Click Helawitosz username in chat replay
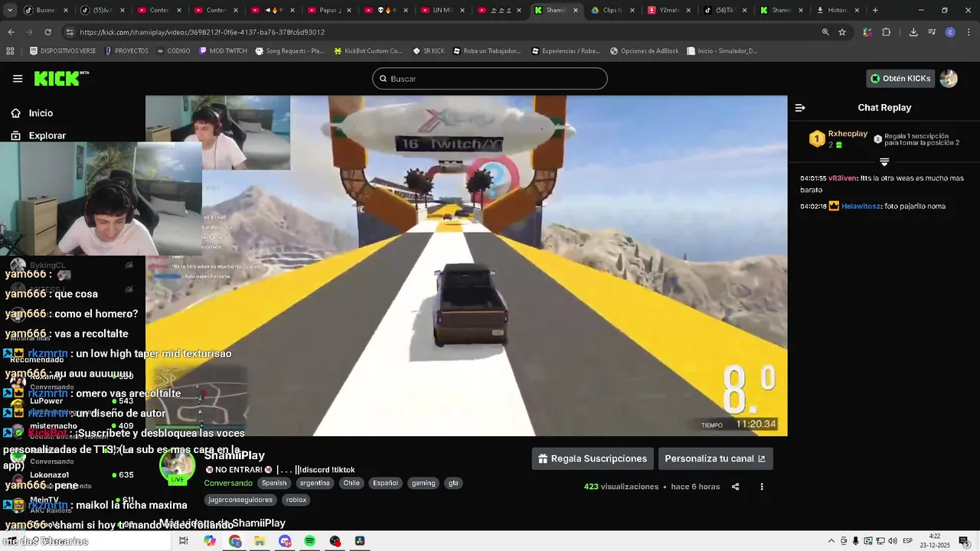The width and height of the screenshot is (980, 551). [861, 207]
